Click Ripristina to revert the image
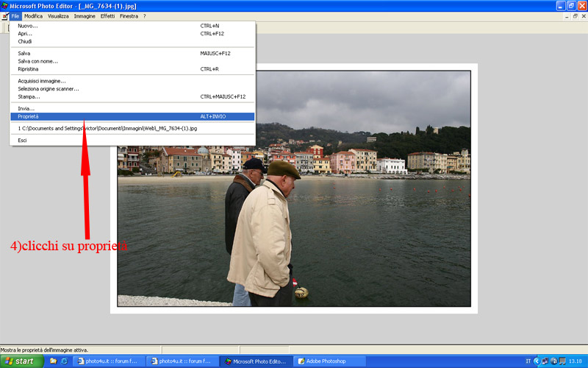The image size is (588, 368). [x=30, y=69]
